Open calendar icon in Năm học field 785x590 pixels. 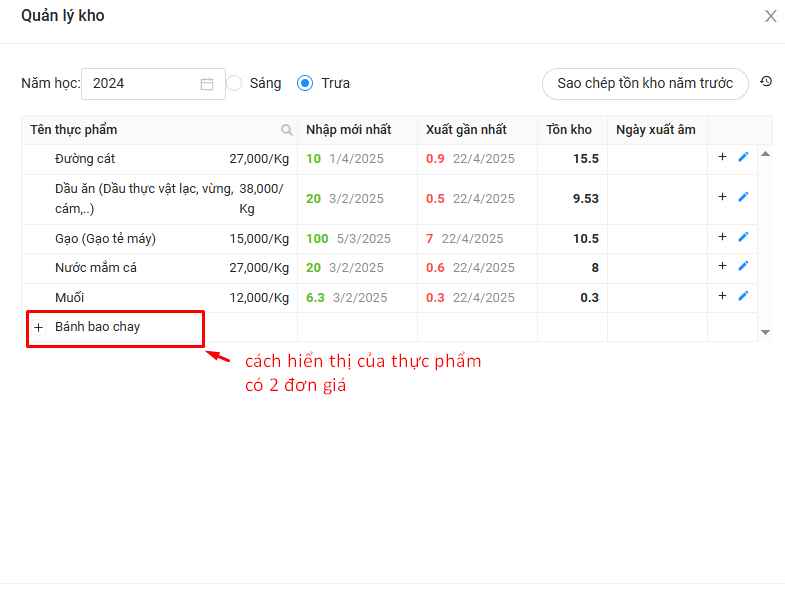coord(207,84)
